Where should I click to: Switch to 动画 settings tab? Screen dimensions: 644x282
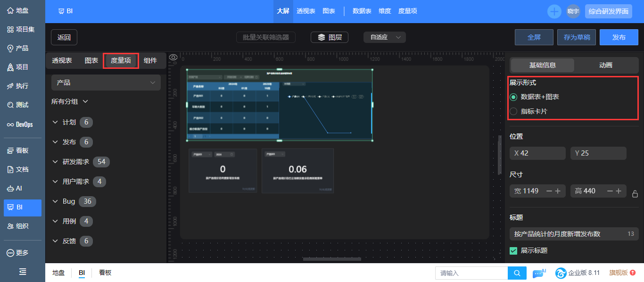(606, 65)
